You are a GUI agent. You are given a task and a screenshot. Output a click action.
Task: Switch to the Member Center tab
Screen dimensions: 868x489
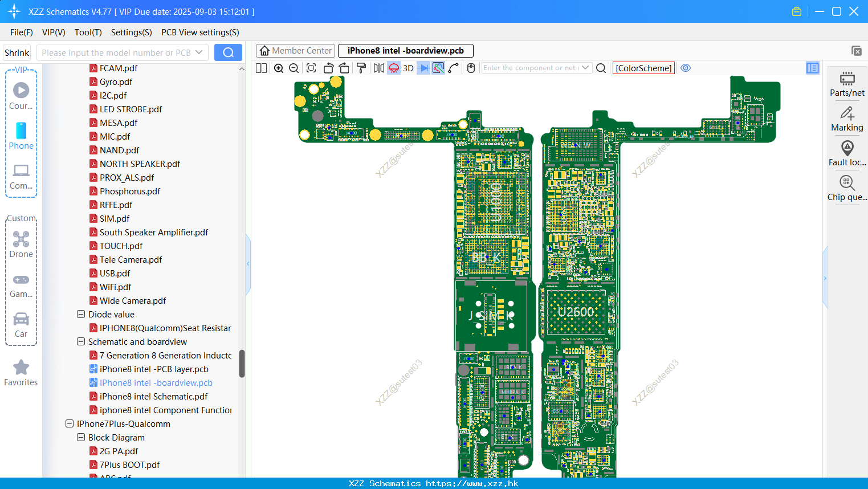click(295, 51)
